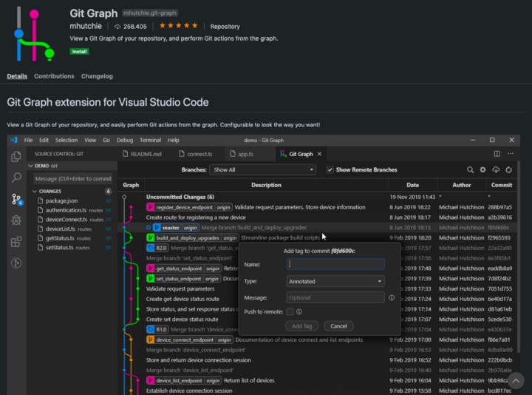Toggle Show Remote Branches checkbox
Image resolution: width=532 pixels, height=395 pixels.
[x=330, y=170]
